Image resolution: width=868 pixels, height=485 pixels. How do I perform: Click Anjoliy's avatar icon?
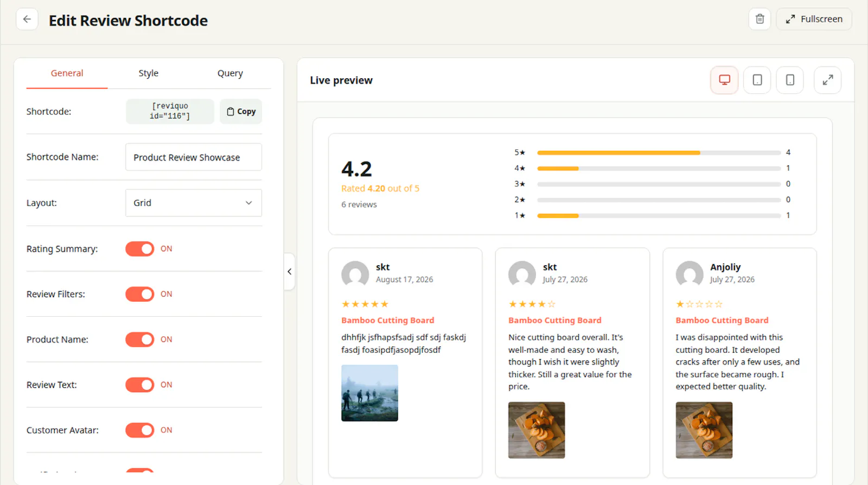pos(690,273)
